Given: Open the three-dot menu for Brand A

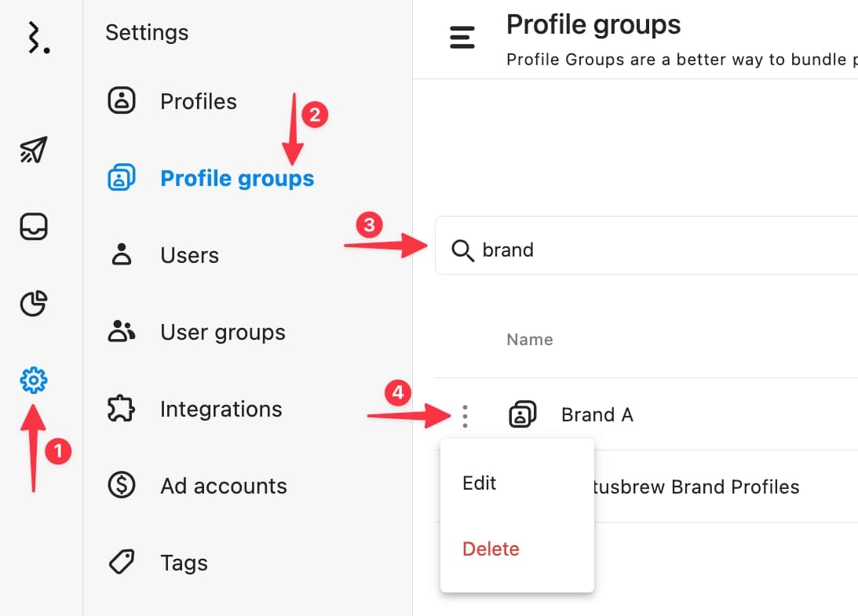Looking at the screenshot, I should tap(466, 416).
